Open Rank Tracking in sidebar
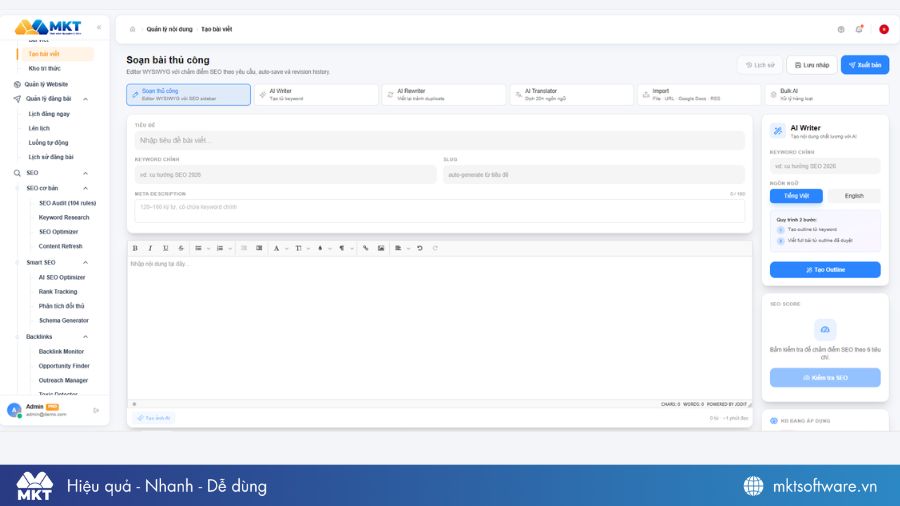The width and height of the screenshot is (900, 506). [57, 291]
